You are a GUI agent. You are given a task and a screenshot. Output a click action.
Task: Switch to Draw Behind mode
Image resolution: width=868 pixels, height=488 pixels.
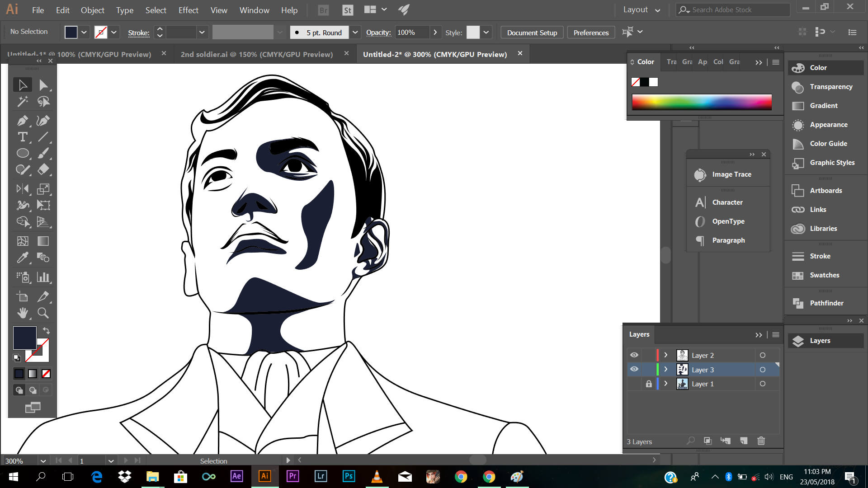33,390
